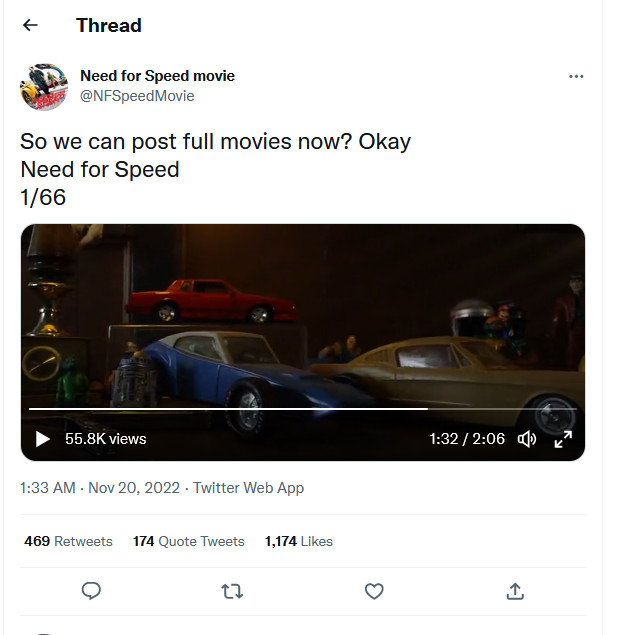Expand video to fullscreen
Viewport: 629px width, 635px height.
pyautogui.click(x=563, y=439)
